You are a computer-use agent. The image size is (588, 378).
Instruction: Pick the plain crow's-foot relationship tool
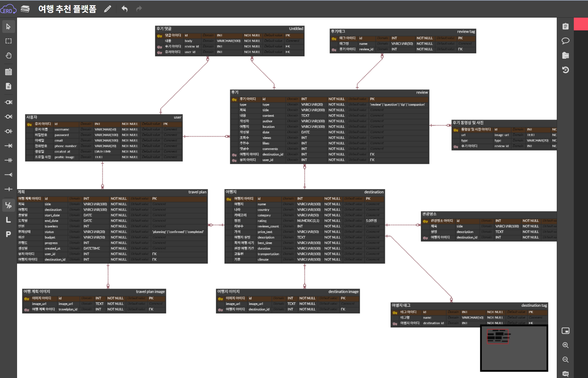pyautogui.click(x=9, y=175)
